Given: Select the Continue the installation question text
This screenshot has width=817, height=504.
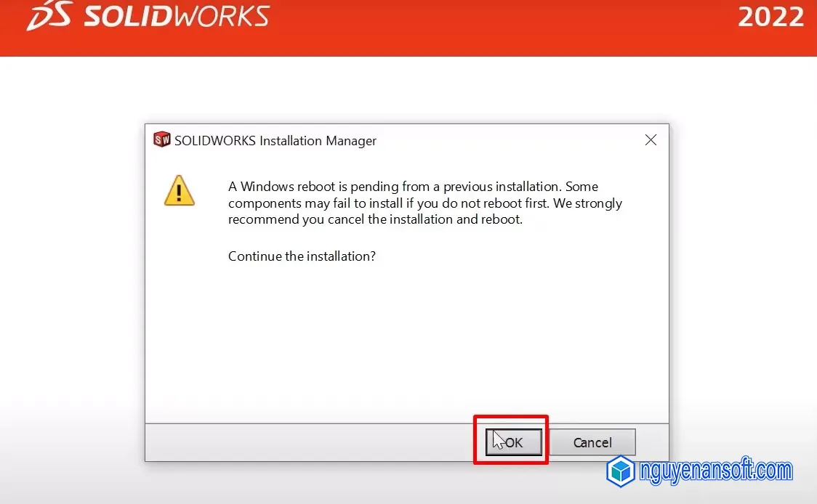Looking at the screenshot, I should click(x=302, y=256).
